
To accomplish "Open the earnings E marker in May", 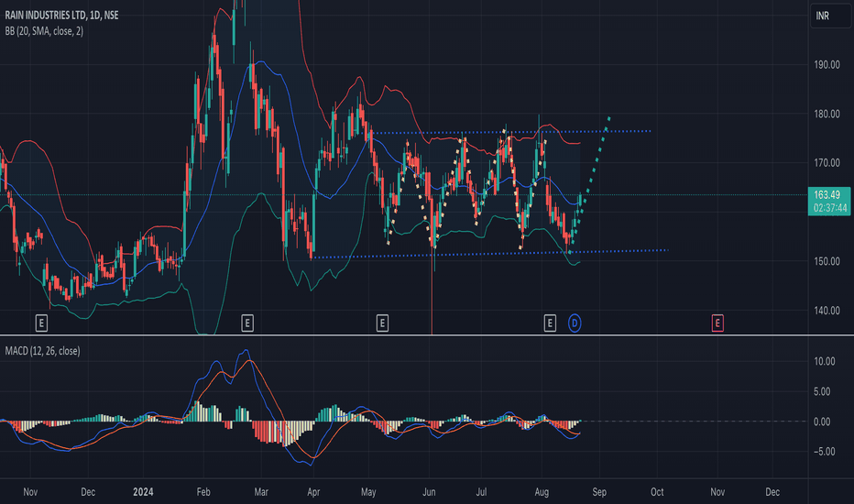I will [x=382, y=323].
